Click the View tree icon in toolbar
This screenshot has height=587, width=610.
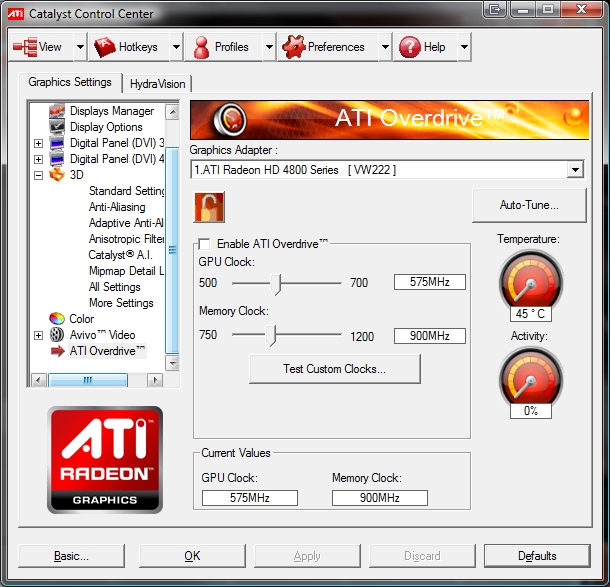(25, 47)
